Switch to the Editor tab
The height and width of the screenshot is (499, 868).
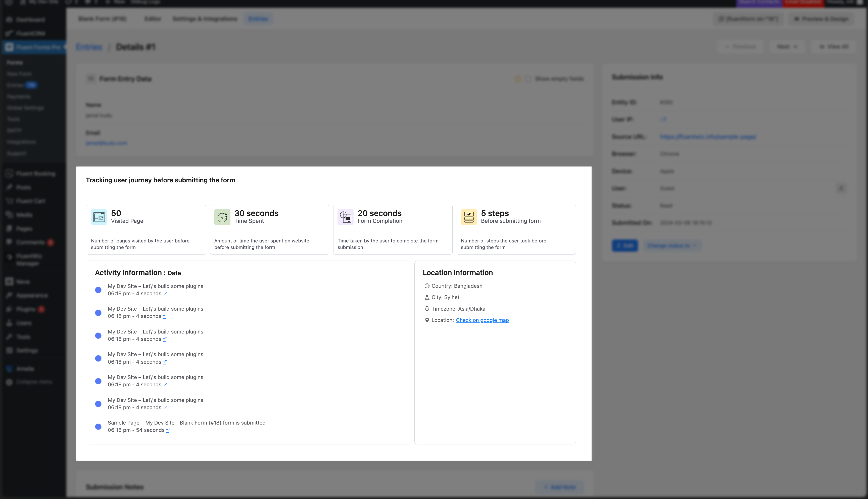pos(153,19)
